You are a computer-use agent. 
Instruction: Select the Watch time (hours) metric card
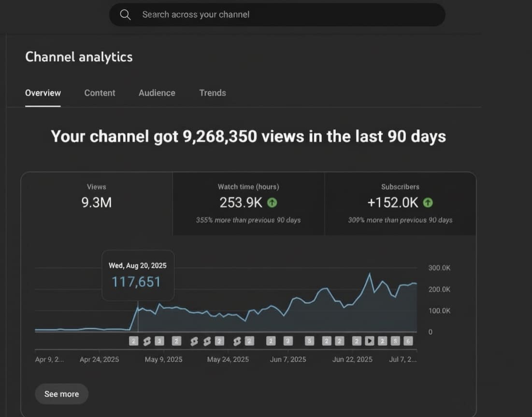pos(248,203)
